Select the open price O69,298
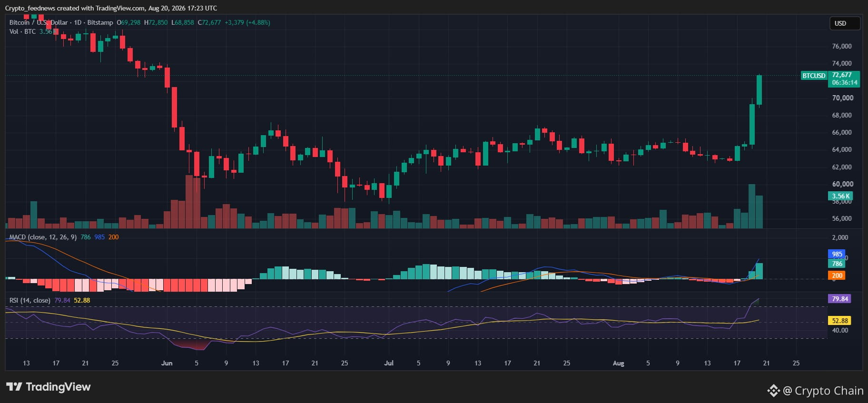Viewport: 868px width, 403px height. [x=128, y=22]
